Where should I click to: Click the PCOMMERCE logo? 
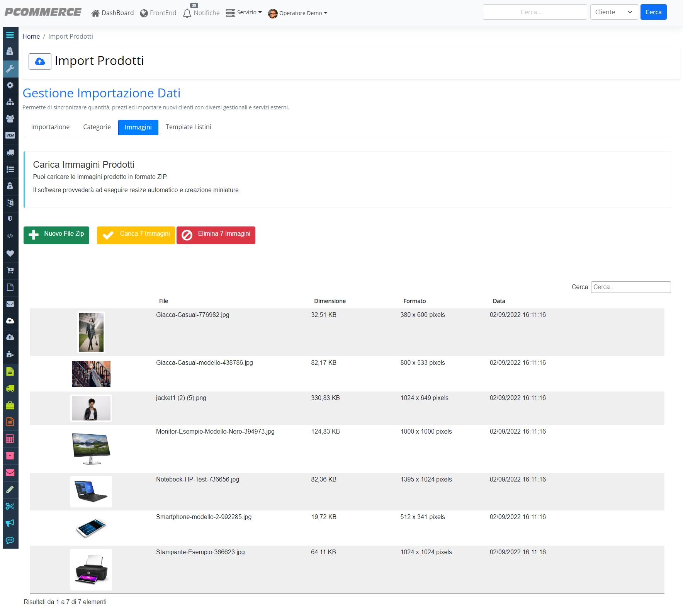43,12
